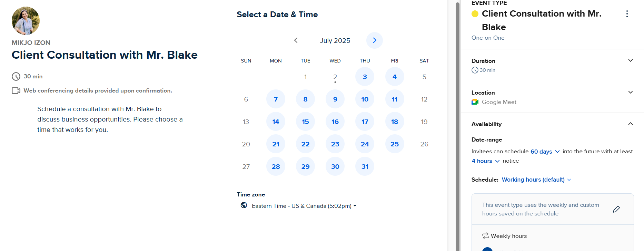
Task: Go to previous month with left arrow
Action: [296, 40]
